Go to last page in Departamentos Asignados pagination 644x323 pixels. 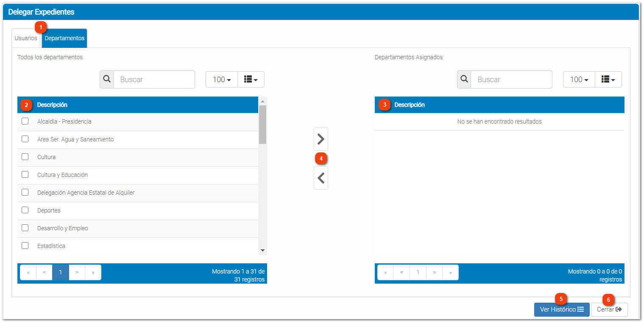(450, 273)
